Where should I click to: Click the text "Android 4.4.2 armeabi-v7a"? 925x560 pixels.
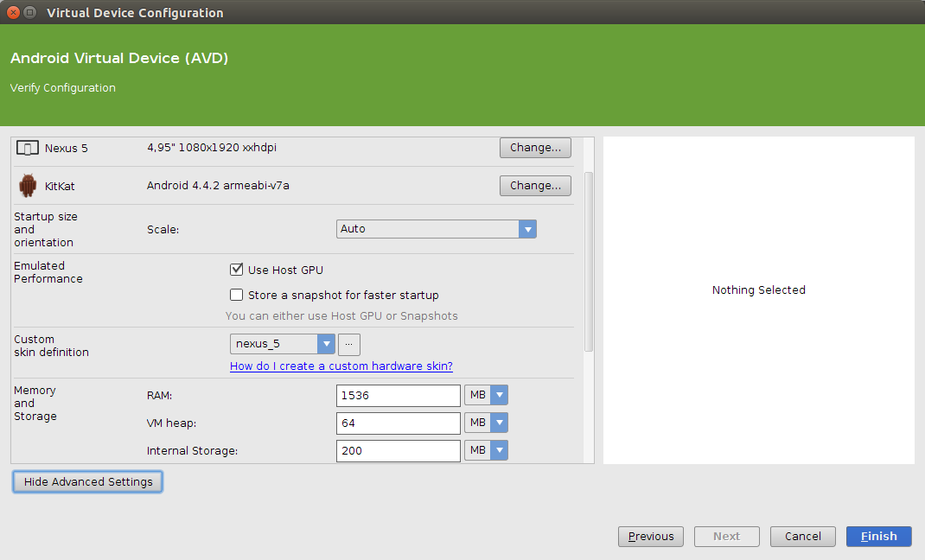pos(218,186)
